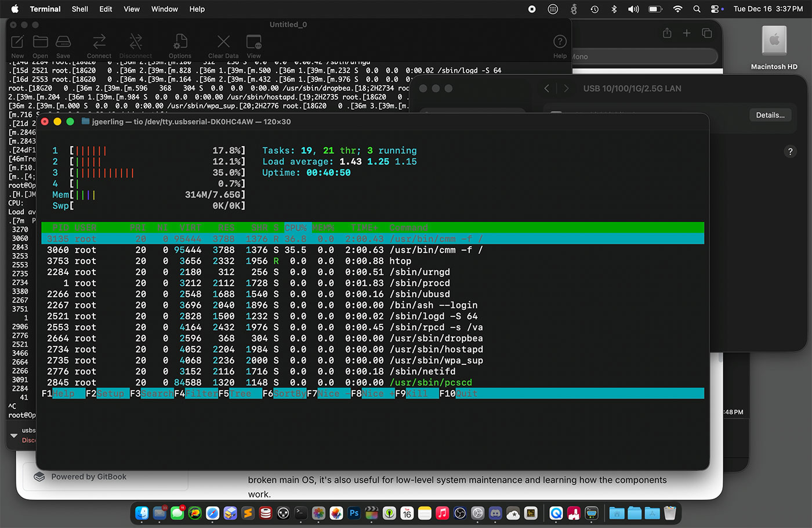Open Control Center from the menu bar

tap(716, 9)
